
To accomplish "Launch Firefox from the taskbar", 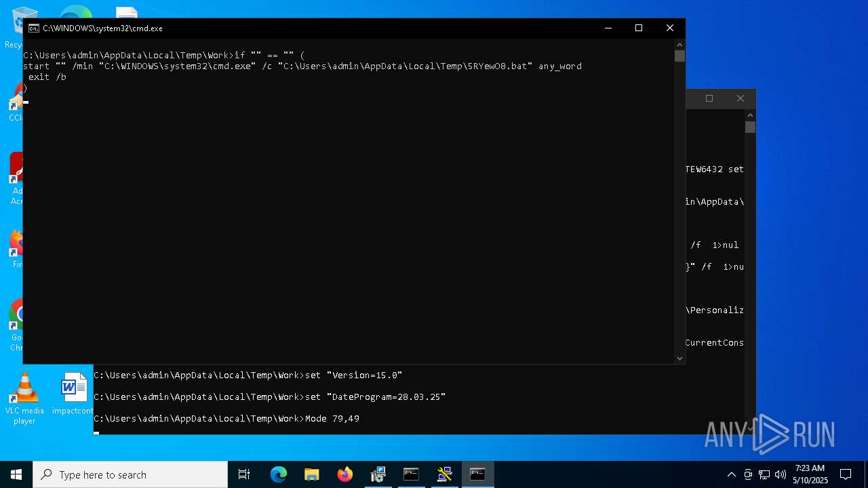I will pos(345,474).
